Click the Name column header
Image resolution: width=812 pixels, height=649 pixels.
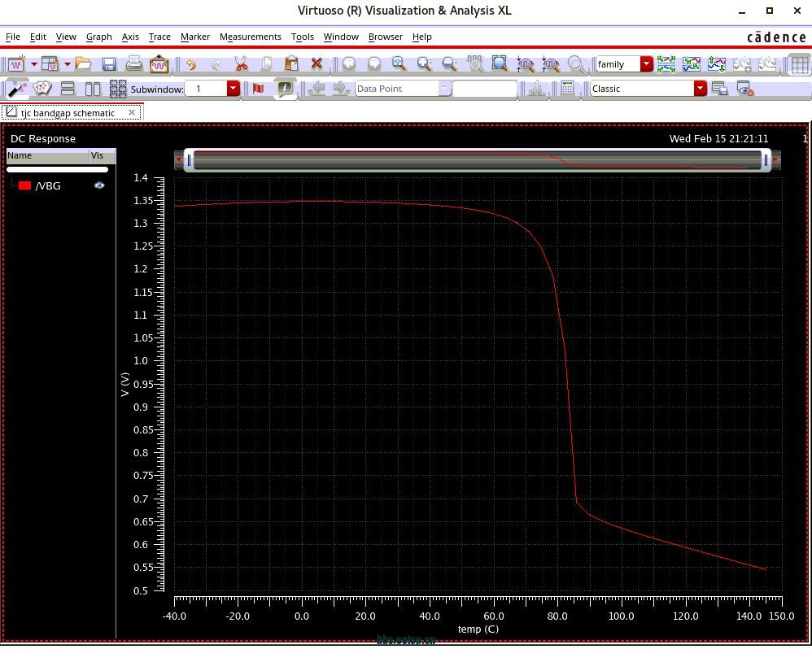(48, 156)
